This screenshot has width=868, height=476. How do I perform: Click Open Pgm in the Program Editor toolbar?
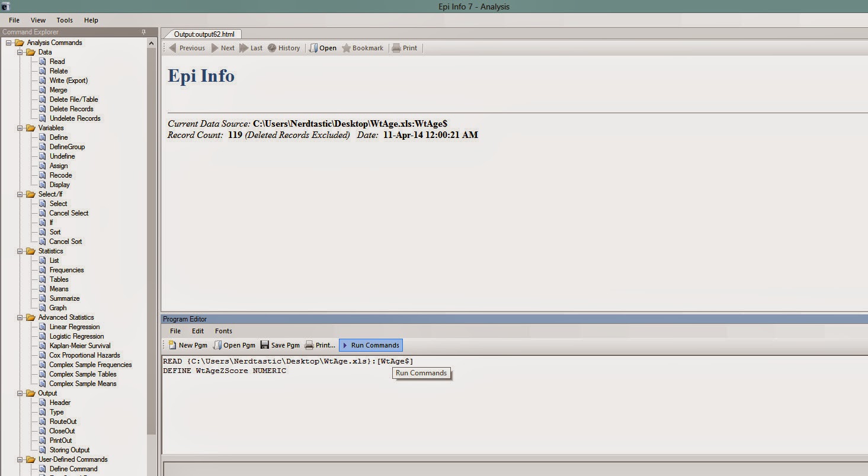pyautogui.click(x=234, y=345)
